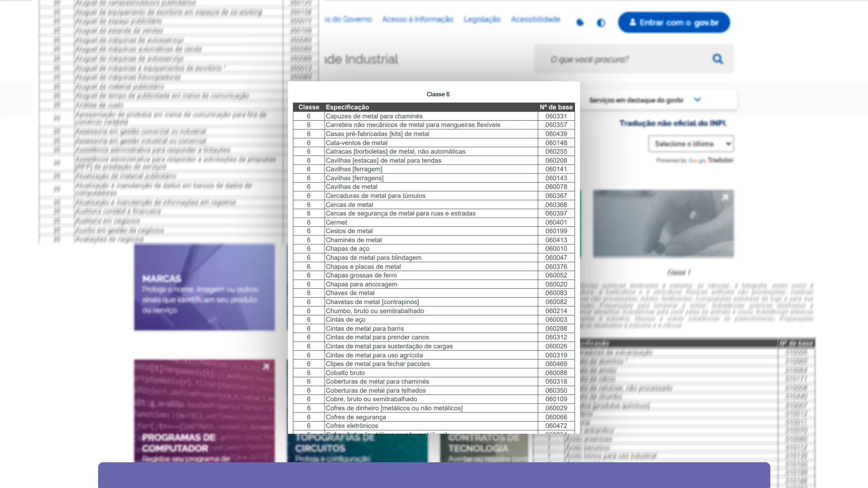Viewport: 868px width, 488px height.
Task: Click the O que você procura search field
Action: click(x=624, y=59)
